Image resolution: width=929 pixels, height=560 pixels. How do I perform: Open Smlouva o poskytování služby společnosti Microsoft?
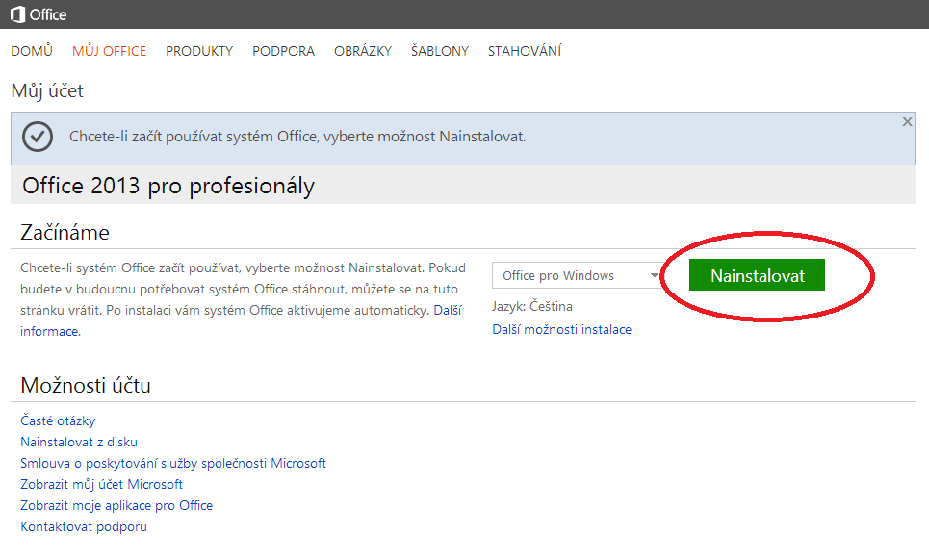(173, 464)
